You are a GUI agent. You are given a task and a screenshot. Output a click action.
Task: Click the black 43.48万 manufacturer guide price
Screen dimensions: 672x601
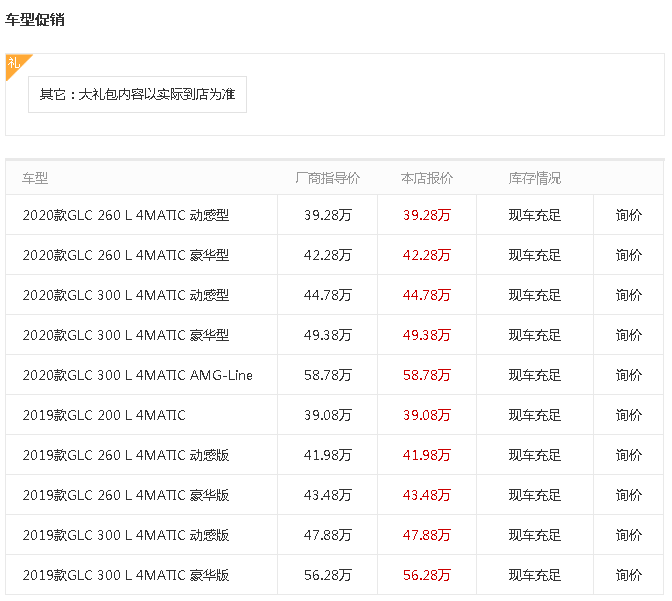coord(328,495)
